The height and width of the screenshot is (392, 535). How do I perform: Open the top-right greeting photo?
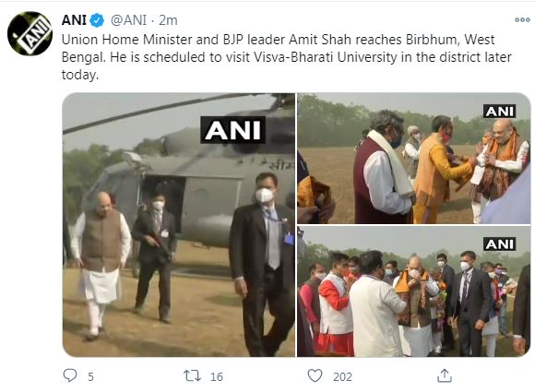coord(414,159)
